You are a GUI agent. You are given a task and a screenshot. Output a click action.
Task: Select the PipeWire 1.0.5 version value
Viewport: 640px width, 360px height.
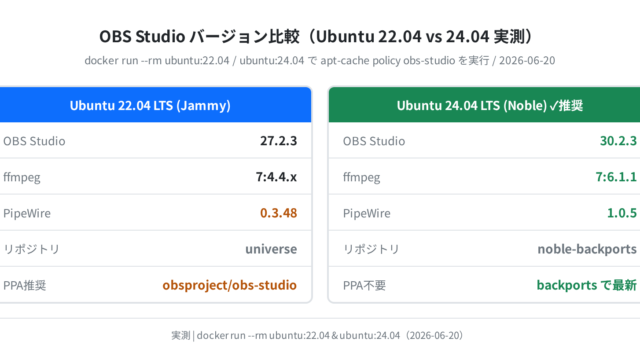tap(622, 213)
